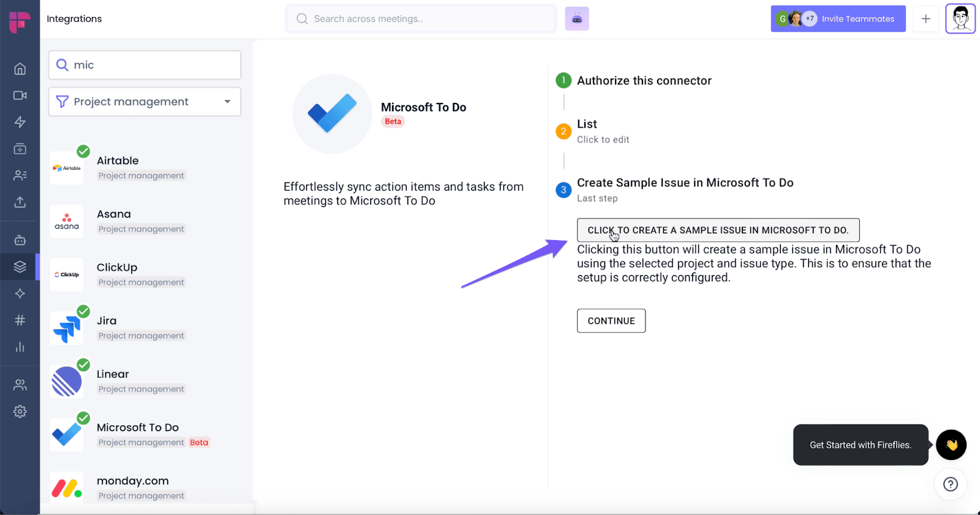This screenshot has height=515, width=980.
Task: Click the Project management tag under Jira
Action: click(x=141, y=336)
